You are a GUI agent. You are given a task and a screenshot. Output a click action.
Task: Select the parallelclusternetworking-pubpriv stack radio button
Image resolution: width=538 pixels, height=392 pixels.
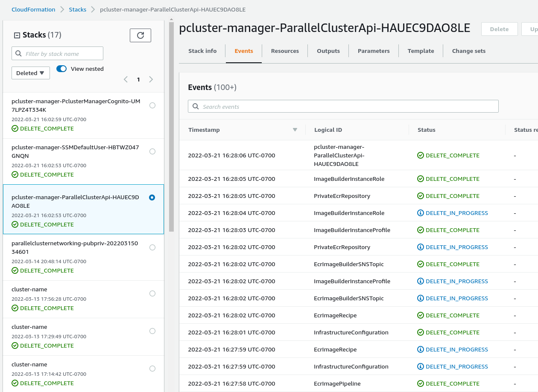152,247
